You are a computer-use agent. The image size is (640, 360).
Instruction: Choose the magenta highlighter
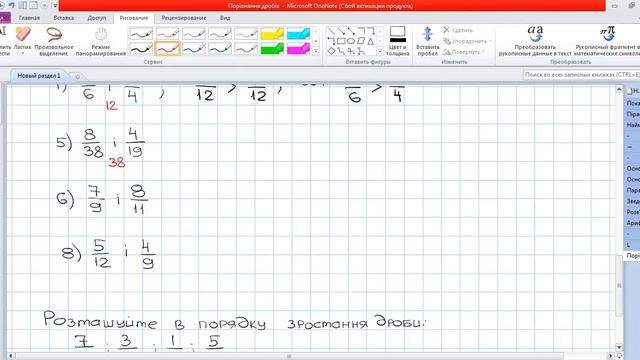click(298, 49)
